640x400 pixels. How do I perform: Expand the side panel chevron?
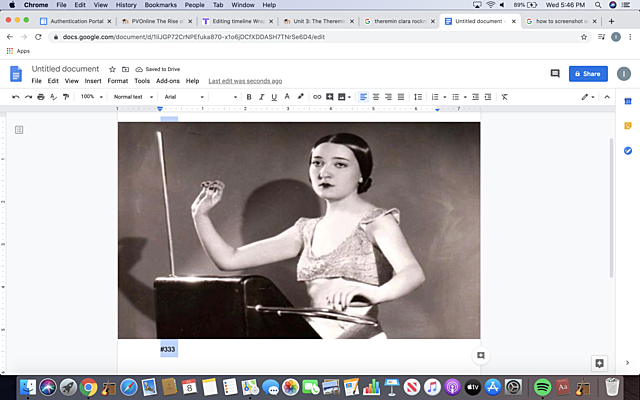(627, 362)
